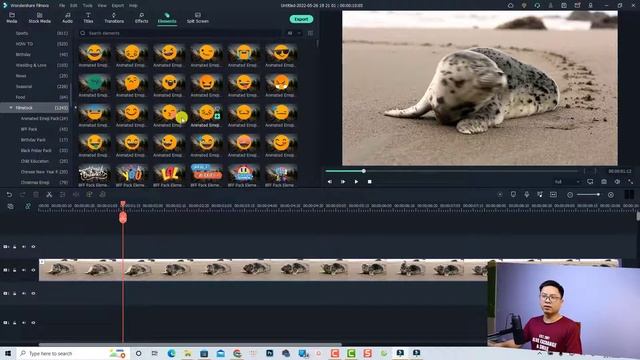
Task: Select the scissors split tool
Action: (49, 195)
